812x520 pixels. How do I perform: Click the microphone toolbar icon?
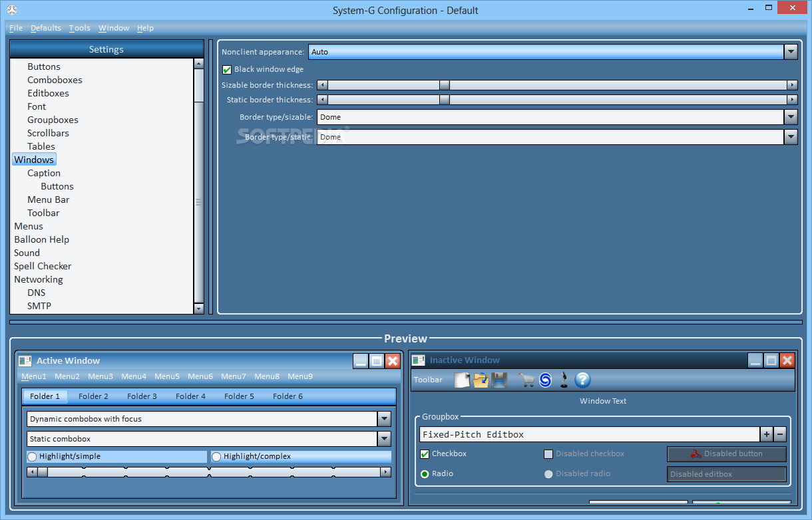(564, 380)
